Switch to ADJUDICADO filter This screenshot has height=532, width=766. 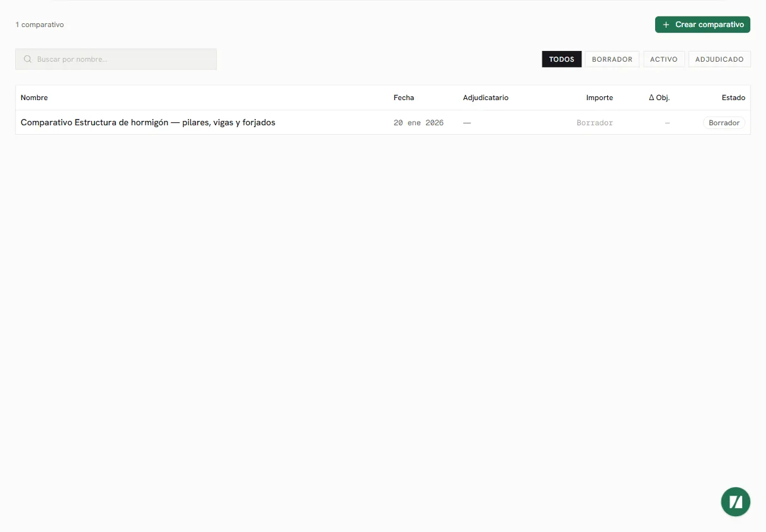point(719,59)
